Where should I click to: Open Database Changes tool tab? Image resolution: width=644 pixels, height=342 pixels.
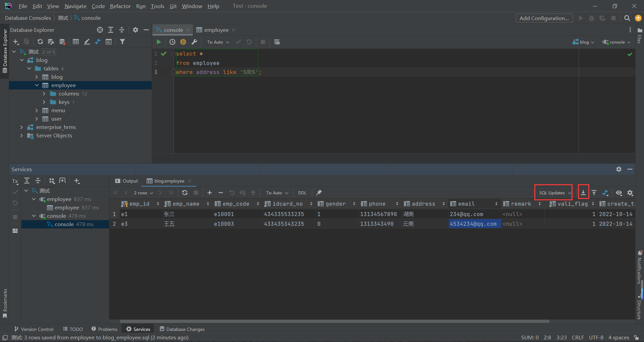182,329
